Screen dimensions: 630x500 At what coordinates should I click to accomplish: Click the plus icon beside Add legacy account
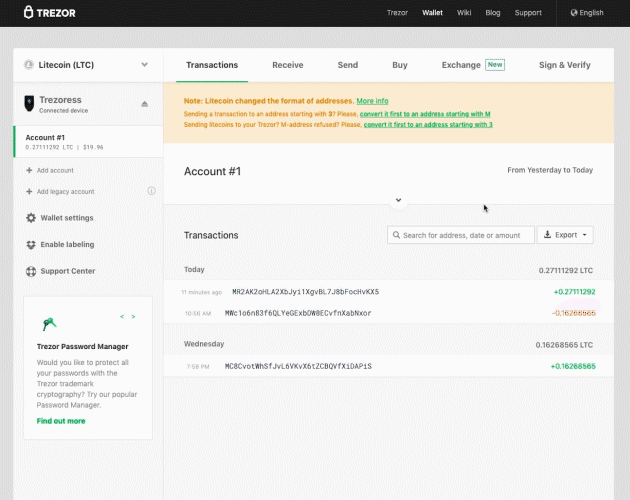click(x=29, y=192)
